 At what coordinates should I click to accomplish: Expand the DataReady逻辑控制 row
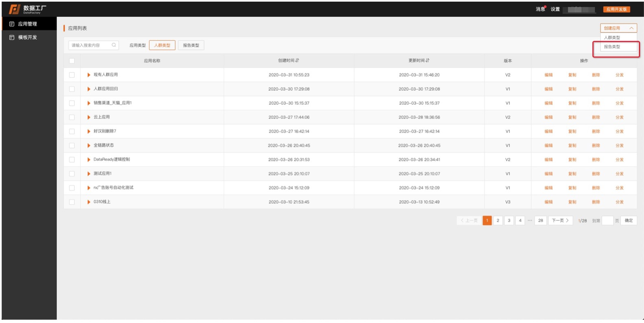tap(89, 159)
